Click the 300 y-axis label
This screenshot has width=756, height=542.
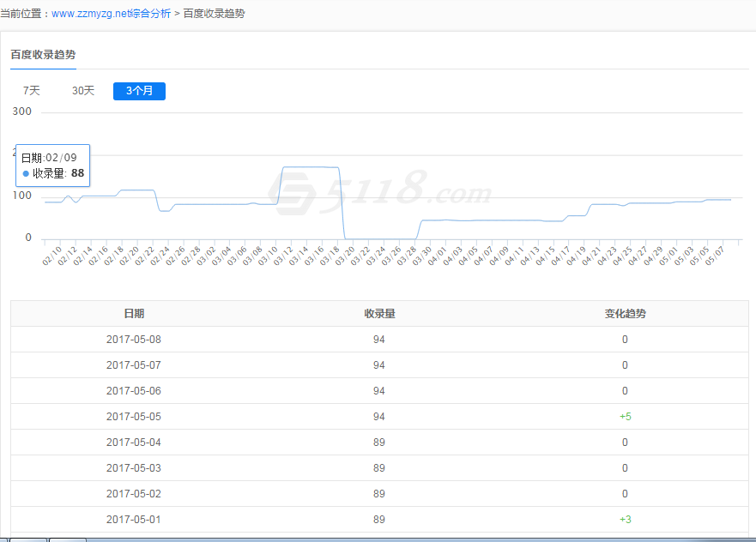(22, 111)
